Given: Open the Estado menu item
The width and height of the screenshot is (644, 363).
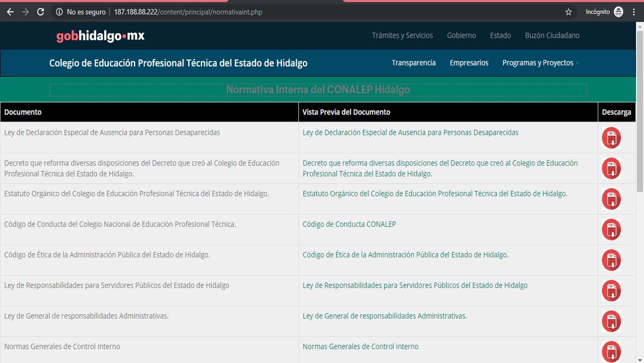Looking at the screenshot, I should pyautogui.click(x=501, y=35).
